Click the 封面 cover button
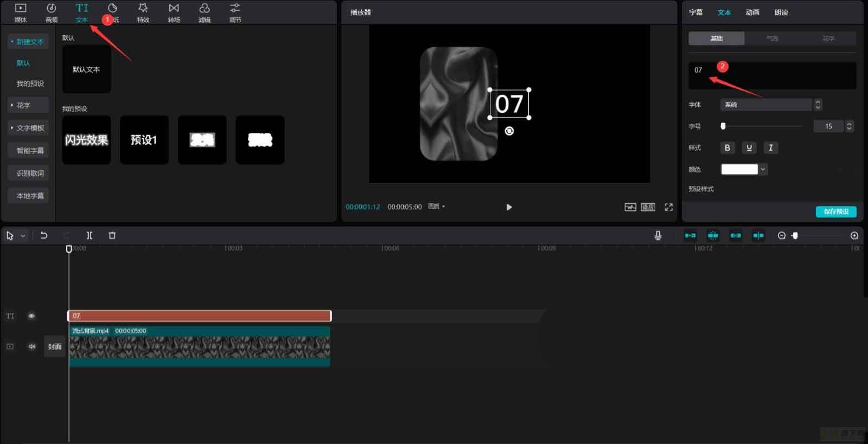 click(x=55, y=346)
